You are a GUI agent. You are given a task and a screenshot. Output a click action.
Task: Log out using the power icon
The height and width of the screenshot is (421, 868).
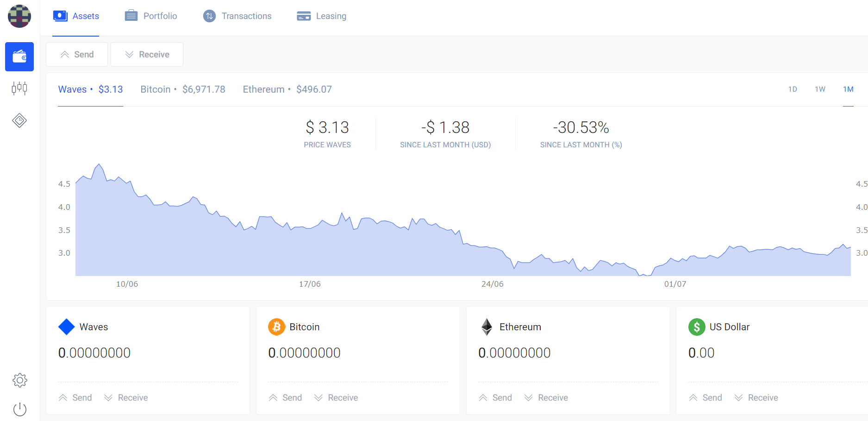pos(19,409)
